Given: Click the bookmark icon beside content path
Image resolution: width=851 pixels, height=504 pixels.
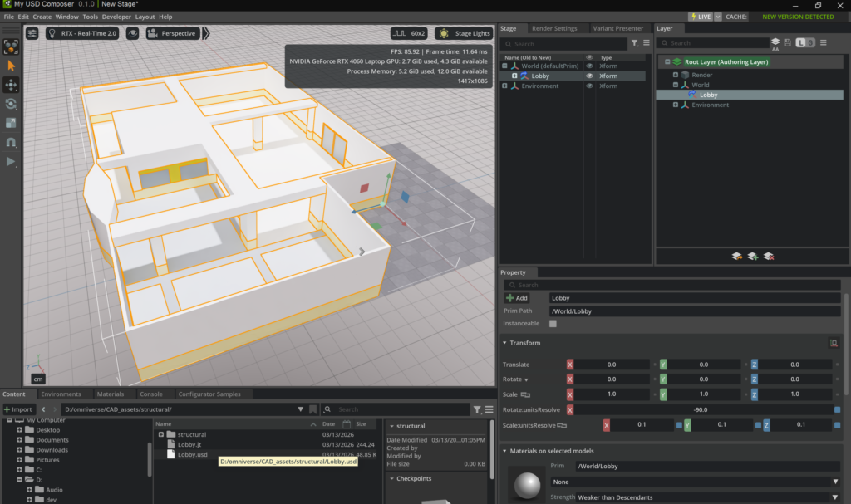Looking at the screenshot, I should point(312,409).
